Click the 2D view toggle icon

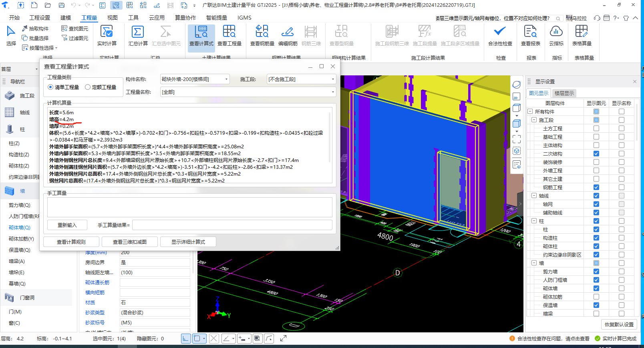coord(516,96)
